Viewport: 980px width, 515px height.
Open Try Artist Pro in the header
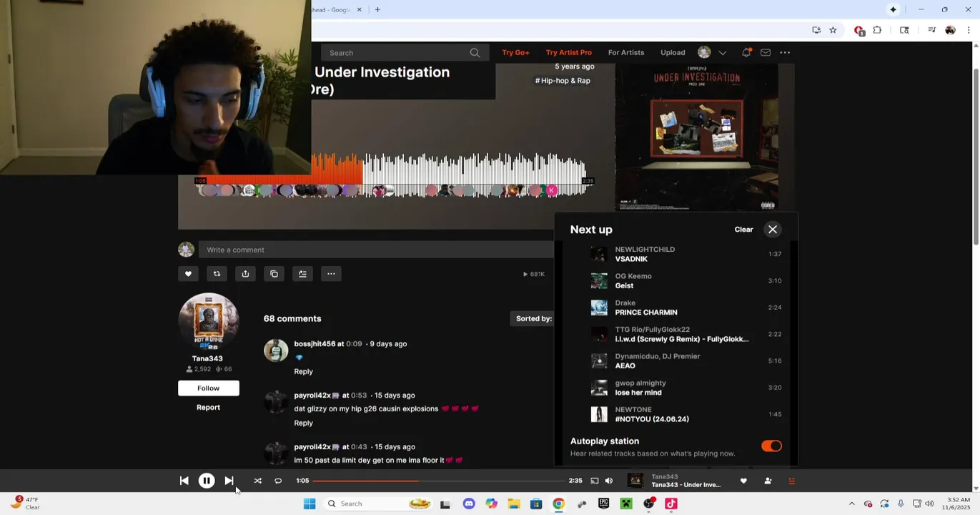[569, 53]
